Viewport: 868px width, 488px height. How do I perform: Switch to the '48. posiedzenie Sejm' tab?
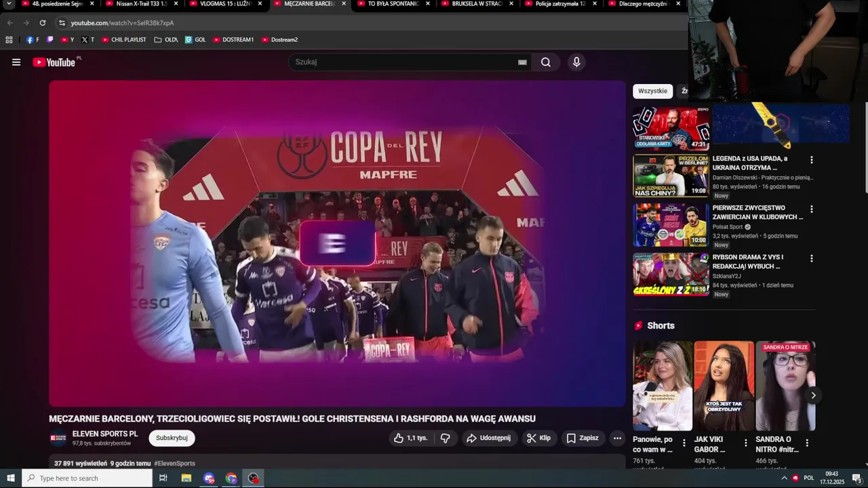[x=58, y=4]
